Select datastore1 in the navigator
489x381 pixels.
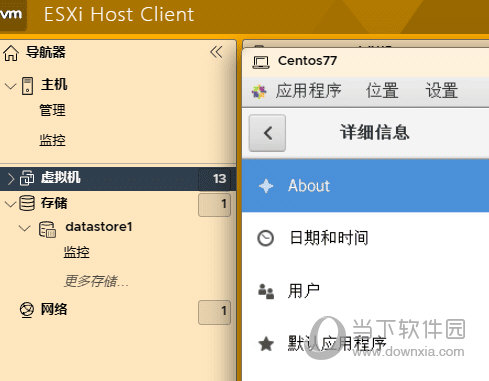tap(99, 227)
